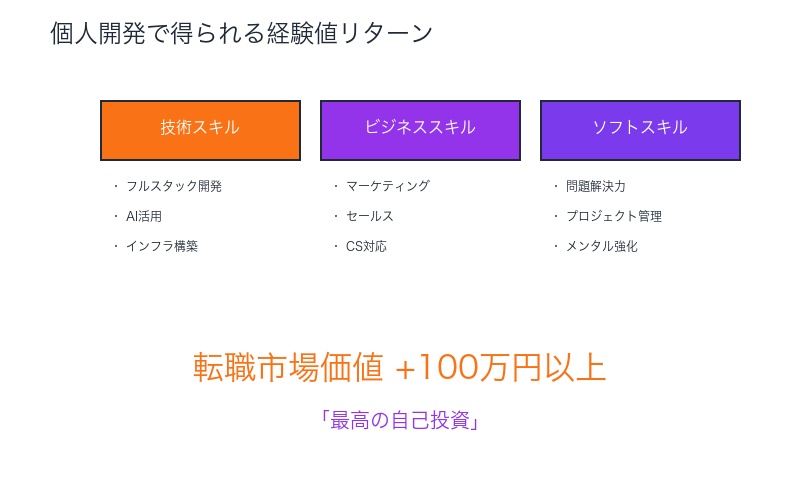This screenshot has height=500, width=800.
Task: Click the CS対応 list item
Action: (366, 246)
